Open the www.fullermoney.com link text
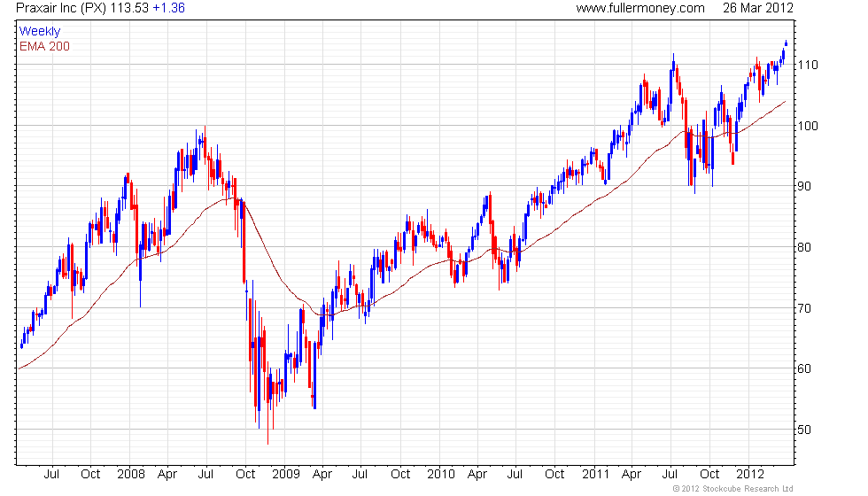This screenshot has height=496, width=868. click(x=640, y=8)
